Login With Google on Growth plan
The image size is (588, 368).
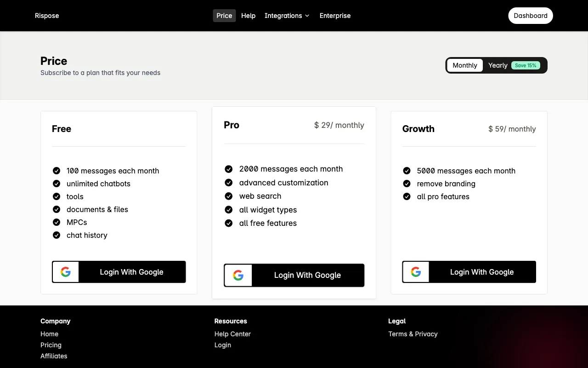pos(469,272)
